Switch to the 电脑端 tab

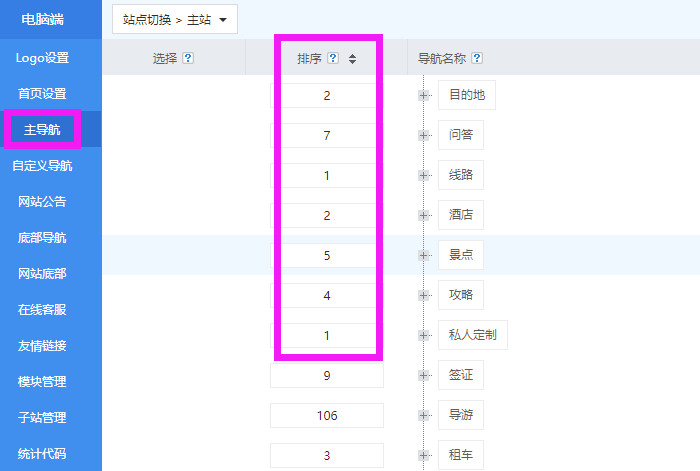(x=45, y=19)
